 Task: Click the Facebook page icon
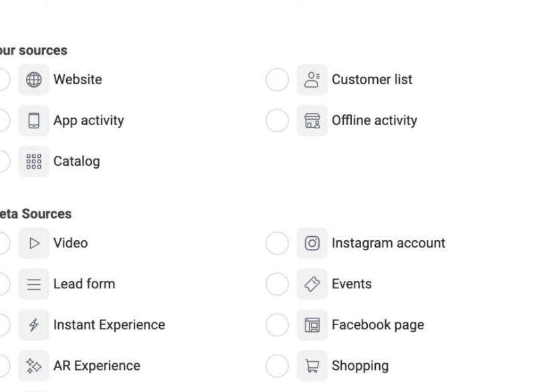point(312,325)
